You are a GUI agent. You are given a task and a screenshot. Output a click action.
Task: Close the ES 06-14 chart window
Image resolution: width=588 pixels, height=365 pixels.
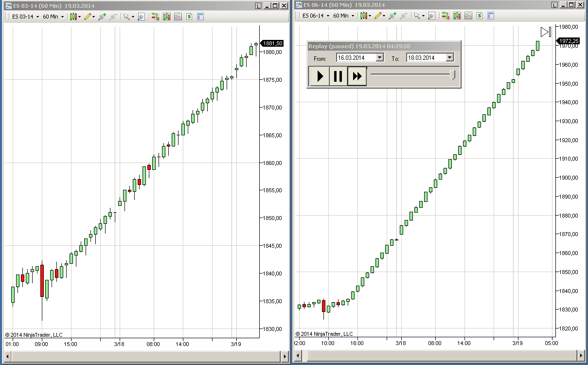coord(579,5)
